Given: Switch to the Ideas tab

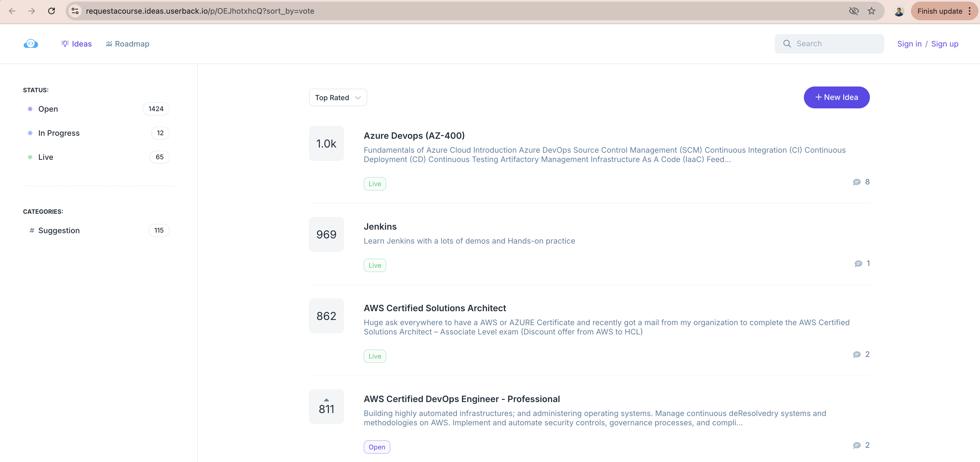Looking at the screenshot, I should (x=76, y=44).
